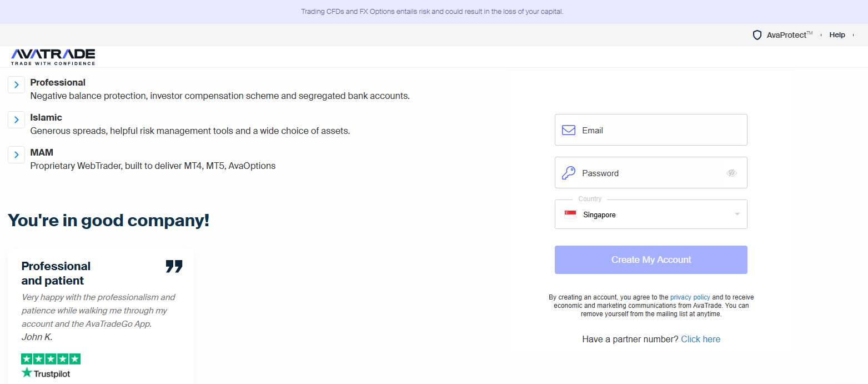This screenshot has height=384, width=868.
Task: Click 'Generous spreads' description text
Action: 190,131
